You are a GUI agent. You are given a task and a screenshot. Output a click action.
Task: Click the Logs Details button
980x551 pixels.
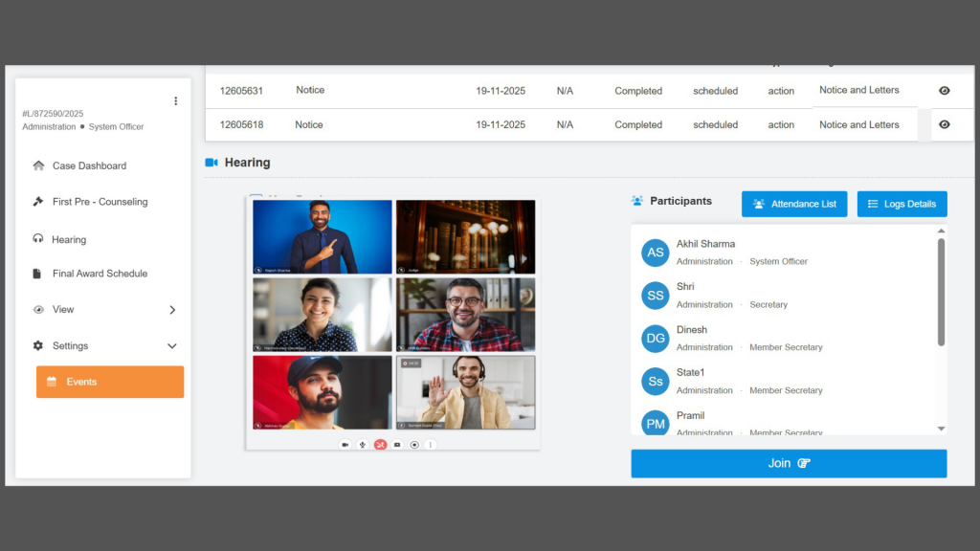click(902, 204)
